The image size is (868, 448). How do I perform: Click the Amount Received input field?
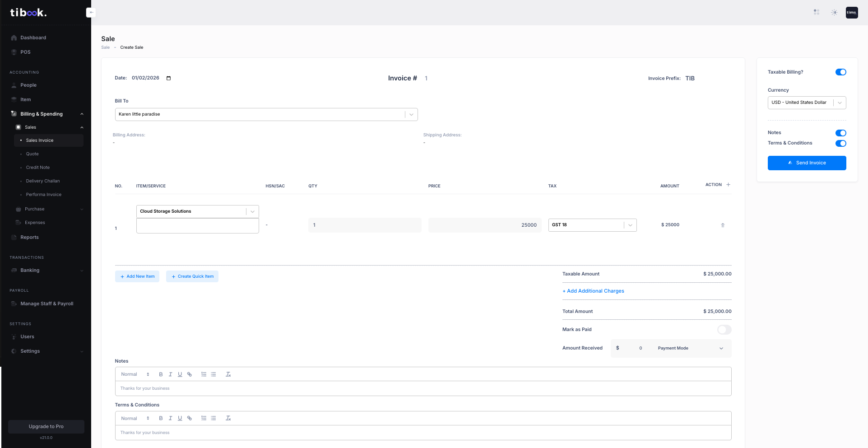point(640,348)
